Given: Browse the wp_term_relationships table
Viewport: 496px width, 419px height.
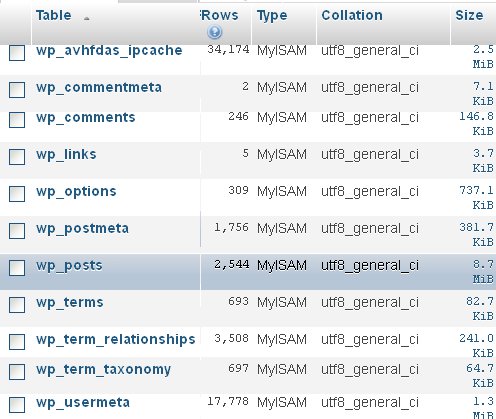Looking at the screenshot, I should click(116, 340).
